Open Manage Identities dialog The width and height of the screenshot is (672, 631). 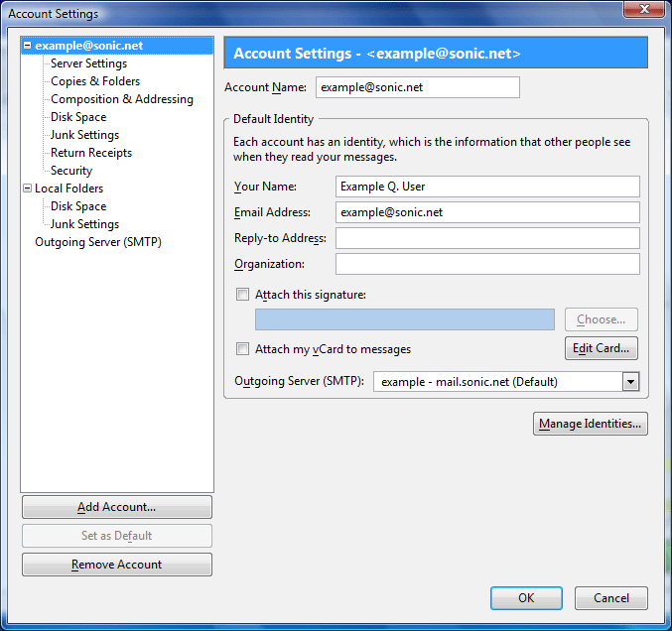[591, 424]
